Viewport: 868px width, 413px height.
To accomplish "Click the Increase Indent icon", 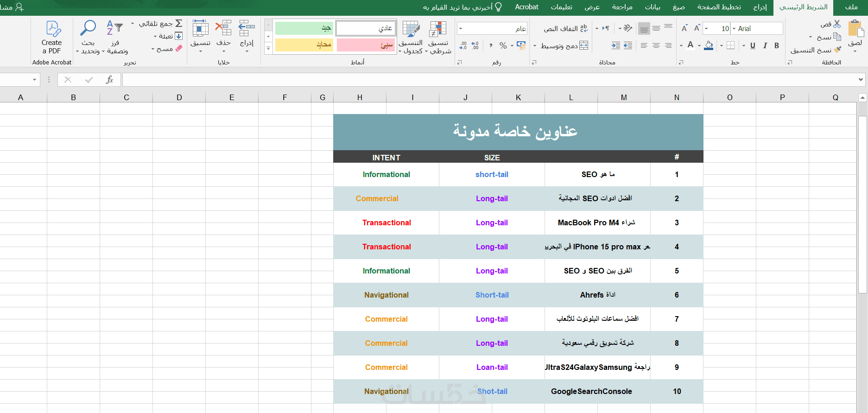I will [616, 45].
